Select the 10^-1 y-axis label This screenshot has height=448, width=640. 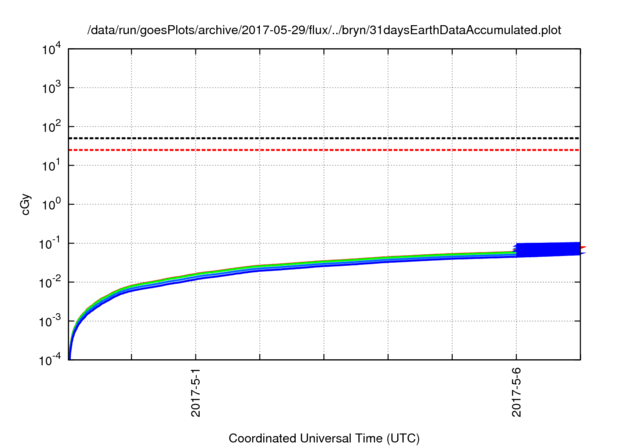click(51, 243)
